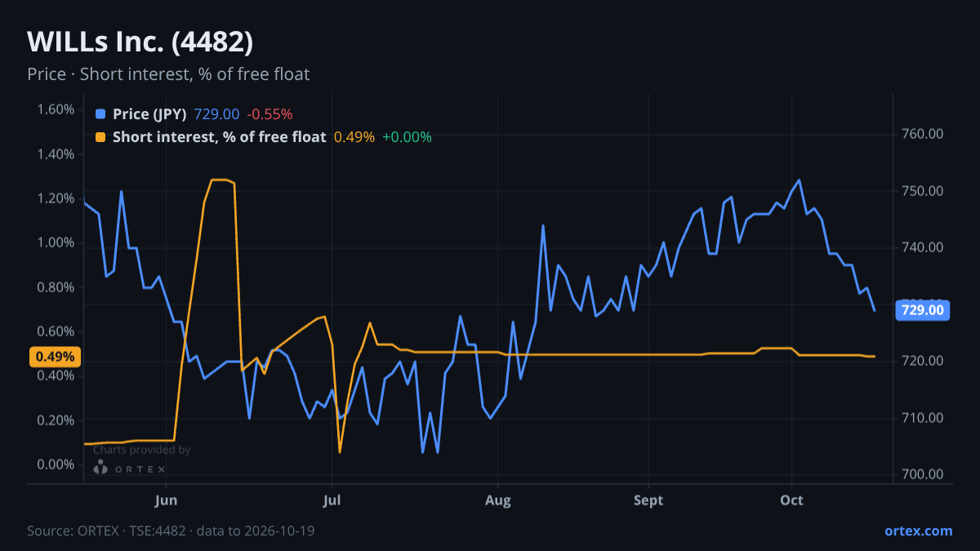Click the chart subtitle Price · Short interest
Screen dimensions: 980x551
tap(168, 74)
